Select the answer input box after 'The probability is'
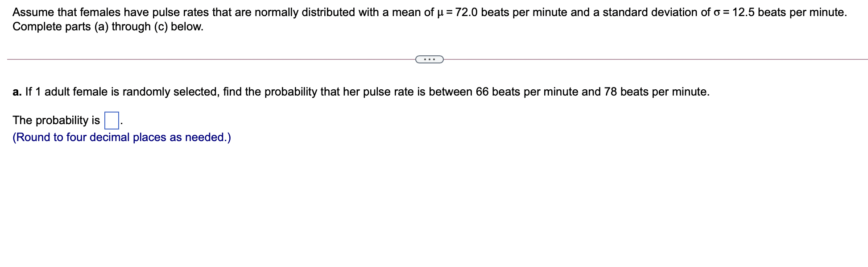Image resolution: width=868 pixels, height=267 pixels. point(111,120)
